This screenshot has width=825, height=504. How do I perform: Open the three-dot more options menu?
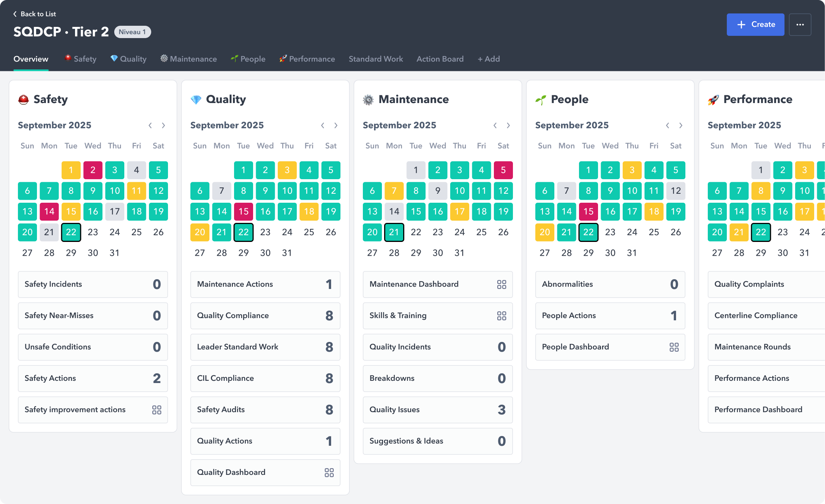coord(800,25)
